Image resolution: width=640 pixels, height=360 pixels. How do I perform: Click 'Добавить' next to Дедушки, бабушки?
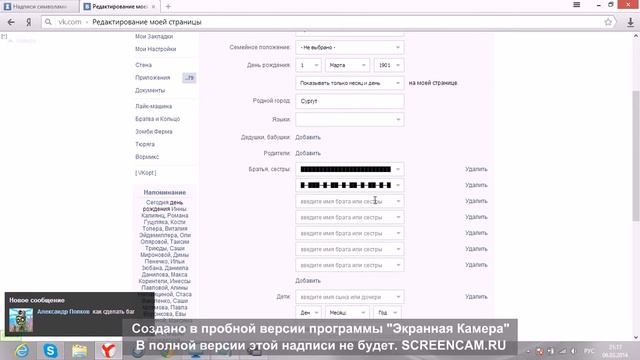[x=308, y=137]
